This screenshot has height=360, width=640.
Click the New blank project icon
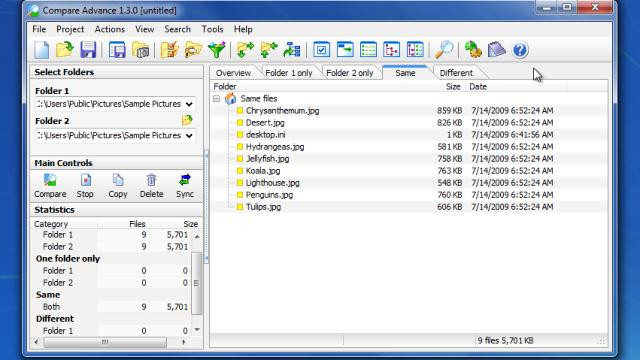coord(41,50)
